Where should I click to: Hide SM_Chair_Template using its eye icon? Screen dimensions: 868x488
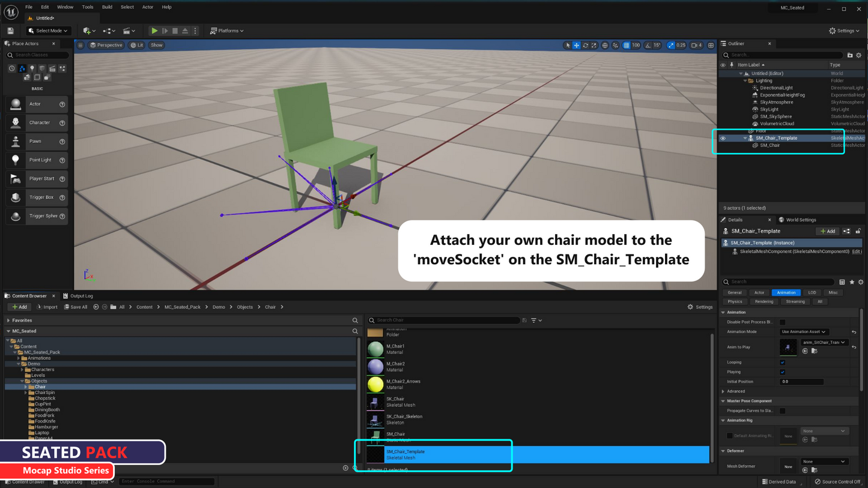tap(723, 138)
